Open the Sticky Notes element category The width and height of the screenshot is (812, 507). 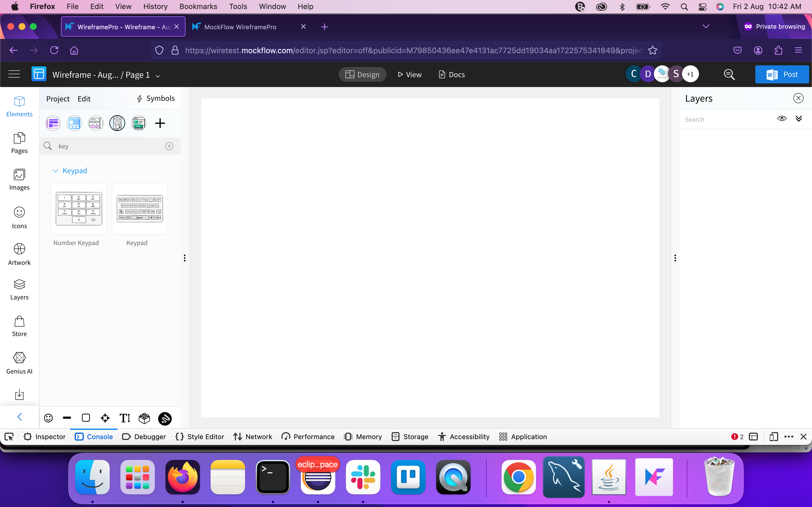pyautogui.click(x=53, y=123)
